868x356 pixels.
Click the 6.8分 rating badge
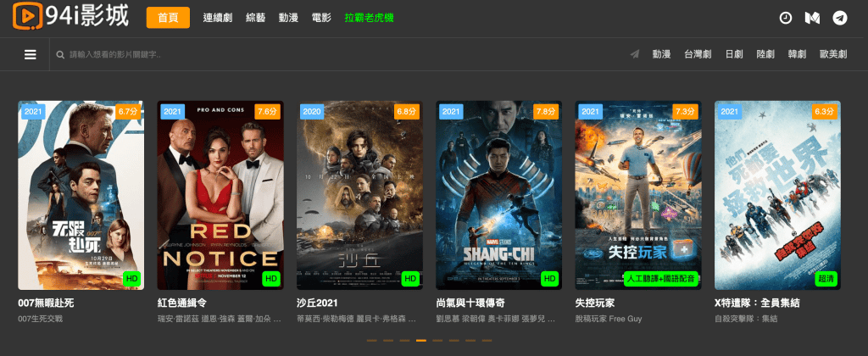pos(407,111)
